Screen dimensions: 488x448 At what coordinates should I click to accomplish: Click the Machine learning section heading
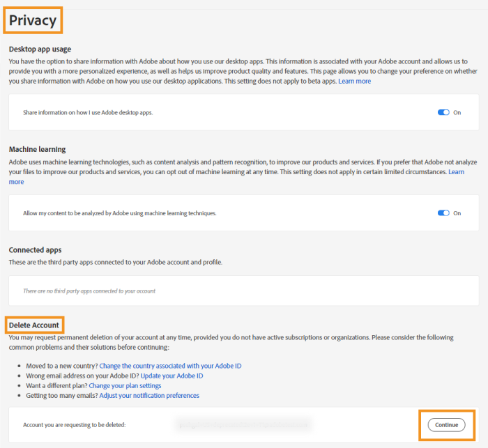37,149
